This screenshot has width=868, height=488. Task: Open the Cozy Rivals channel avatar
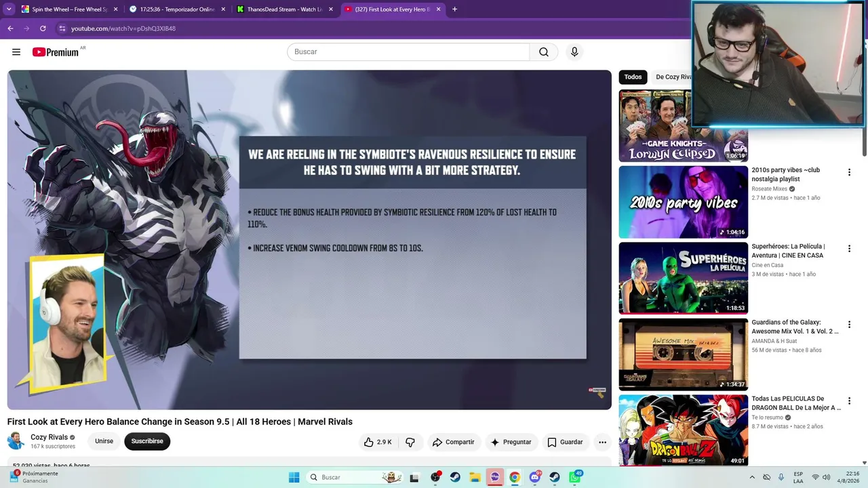coord(16,441)
